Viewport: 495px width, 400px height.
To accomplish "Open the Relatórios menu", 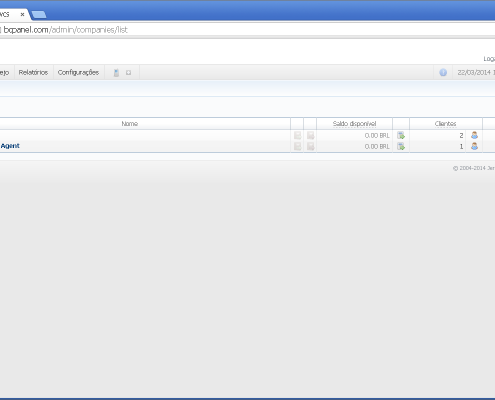I will [33, 72].
